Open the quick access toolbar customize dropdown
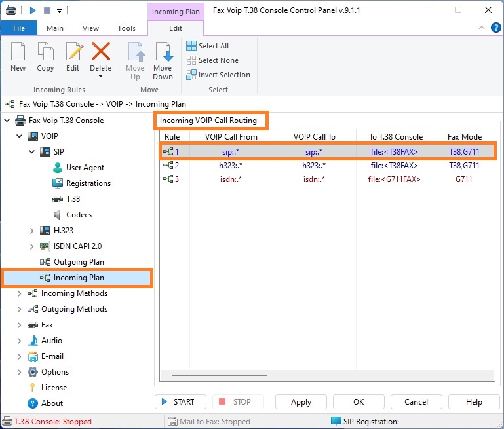 (x=59, y=11)
